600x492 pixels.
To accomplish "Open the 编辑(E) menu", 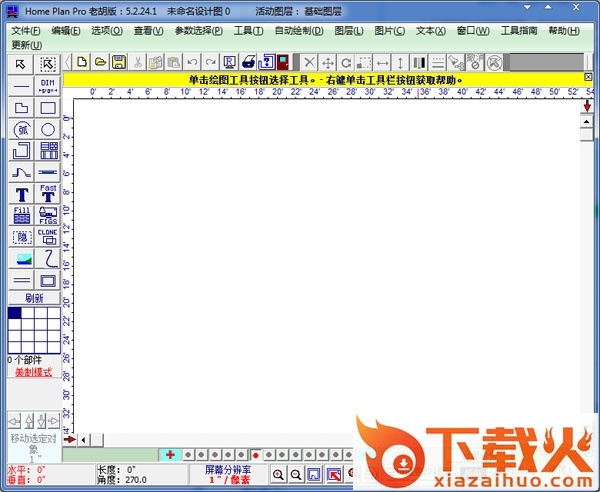I will pyautogui.click(x=66, y=31).
